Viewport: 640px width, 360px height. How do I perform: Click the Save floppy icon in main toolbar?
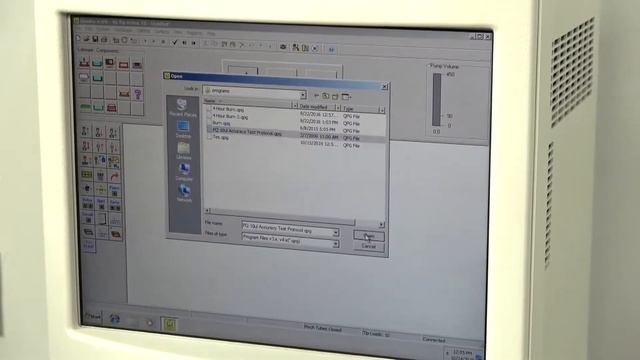point(95,39)
